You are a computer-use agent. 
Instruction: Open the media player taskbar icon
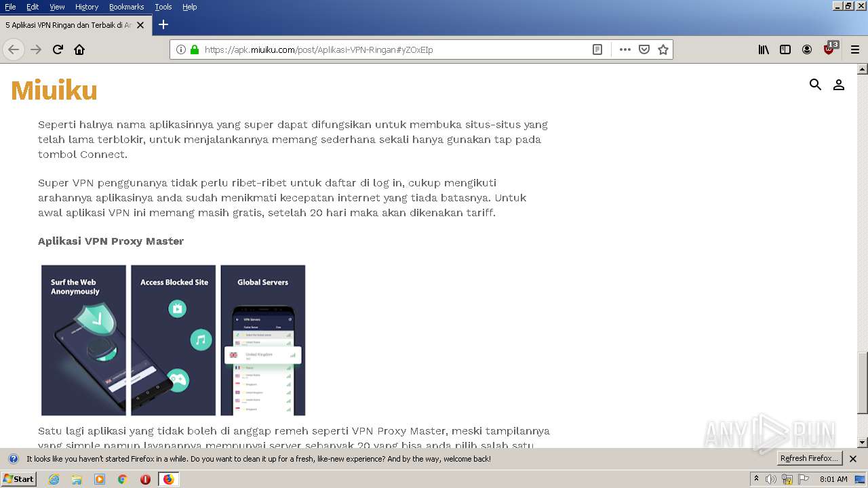pyautogui.click(x=100, y=479)
